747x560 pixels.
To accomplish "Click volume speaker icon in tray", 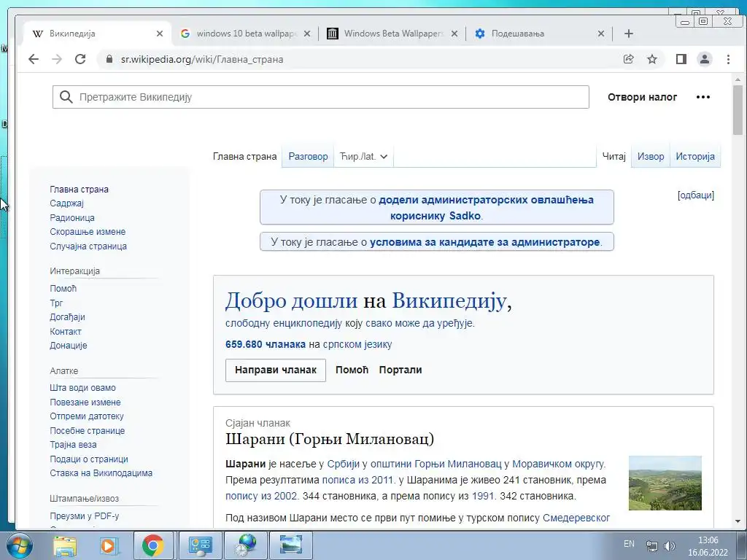I will click(x=670, y=545).
